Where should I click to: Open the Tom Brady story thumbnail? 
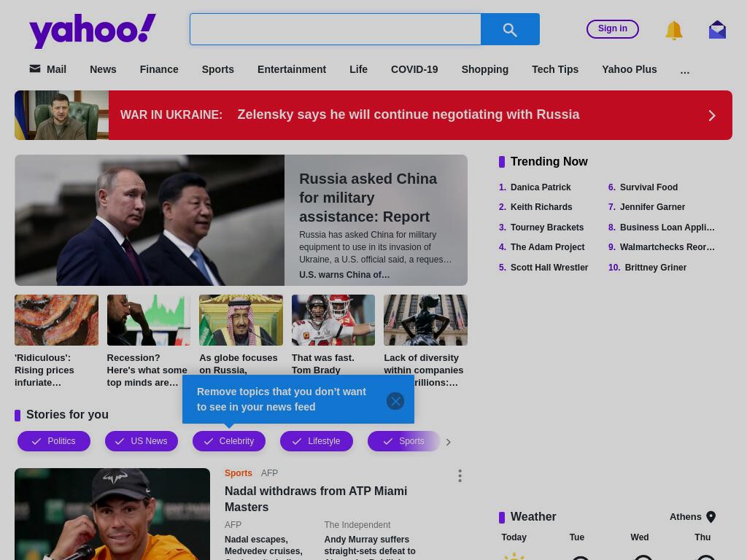(333, 320)
